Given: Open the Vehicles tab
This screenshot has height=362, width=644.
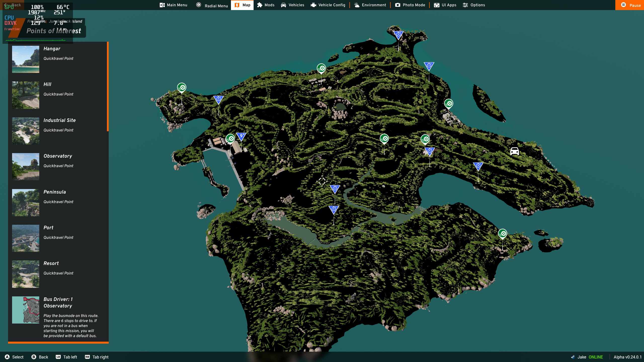Looking at the screenshot, I should point(292,5).
